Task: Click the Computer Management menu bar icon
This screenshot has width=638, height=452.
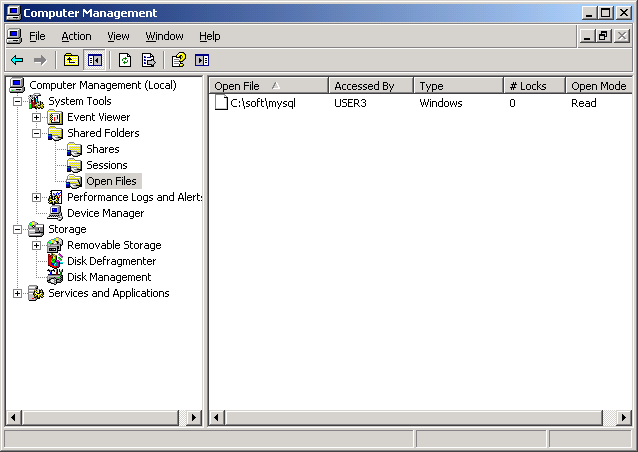Action: pos(14,37)
